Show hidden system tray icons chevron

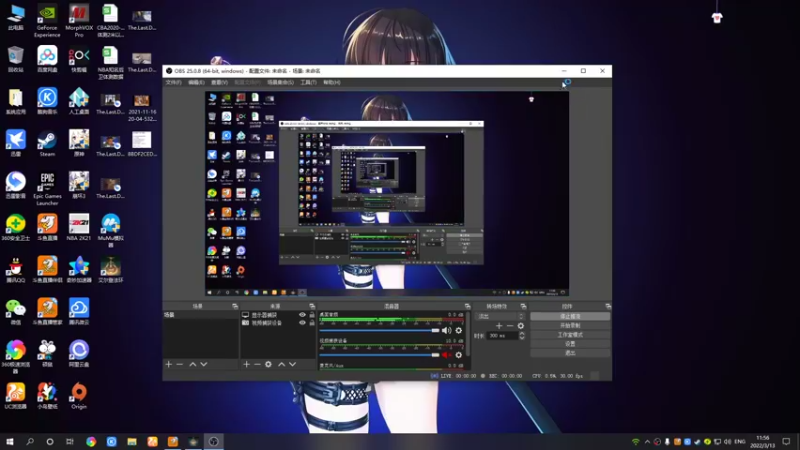pos(647,442)
